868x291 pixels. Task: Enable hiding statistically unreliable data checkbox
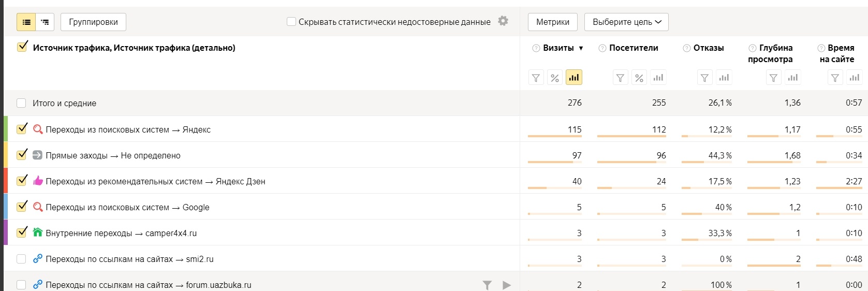[291, 22]
